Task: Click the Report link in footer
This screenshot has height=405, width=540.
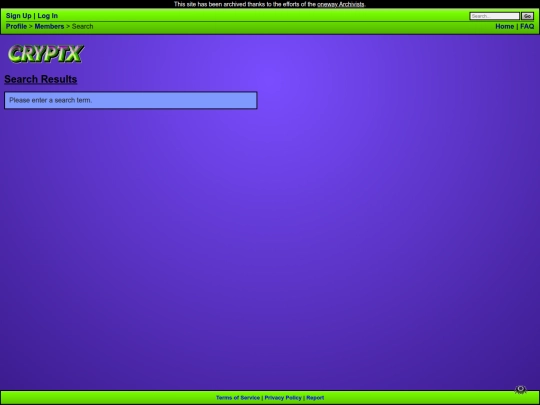Action: coord(315,398)
